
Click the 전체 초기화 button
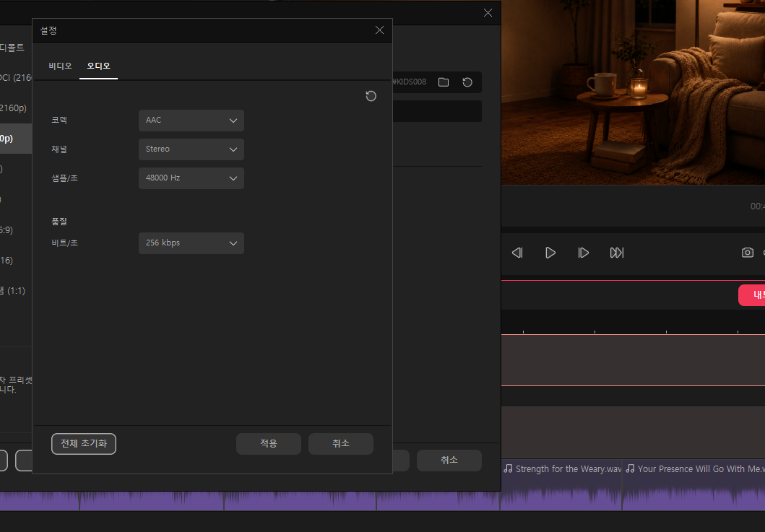(83, 444)
